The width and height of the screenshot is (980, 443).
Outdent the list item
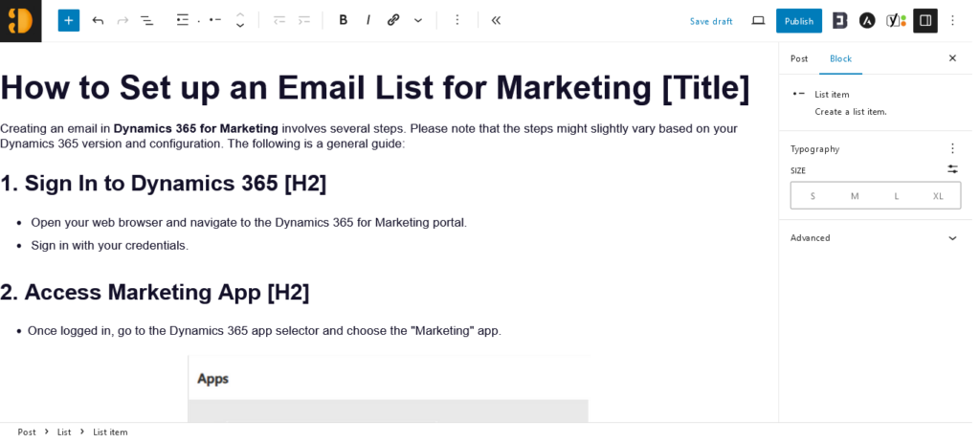point(279,21)
